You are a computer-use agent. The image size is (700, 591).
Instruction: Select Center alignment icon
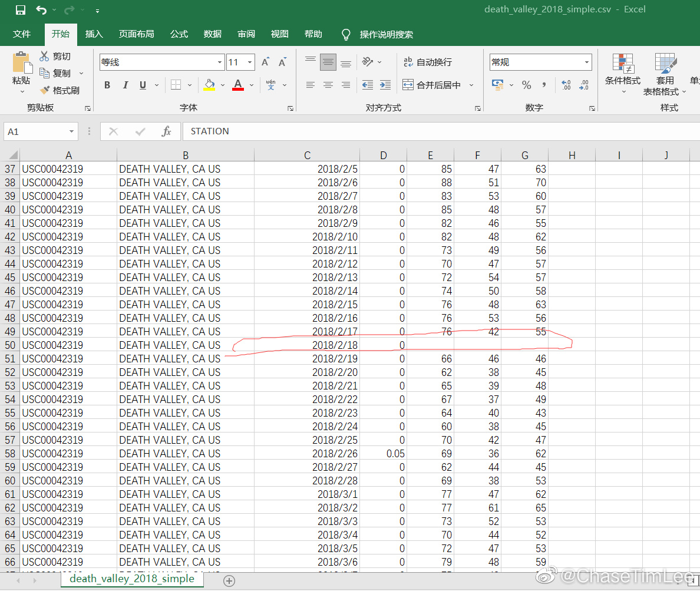coord(328,85)
